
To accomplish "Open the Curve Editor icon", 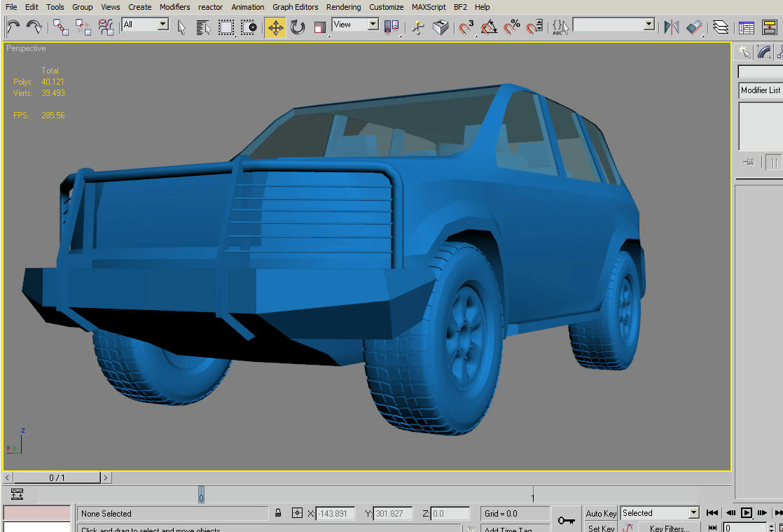I will pos(747,27).
